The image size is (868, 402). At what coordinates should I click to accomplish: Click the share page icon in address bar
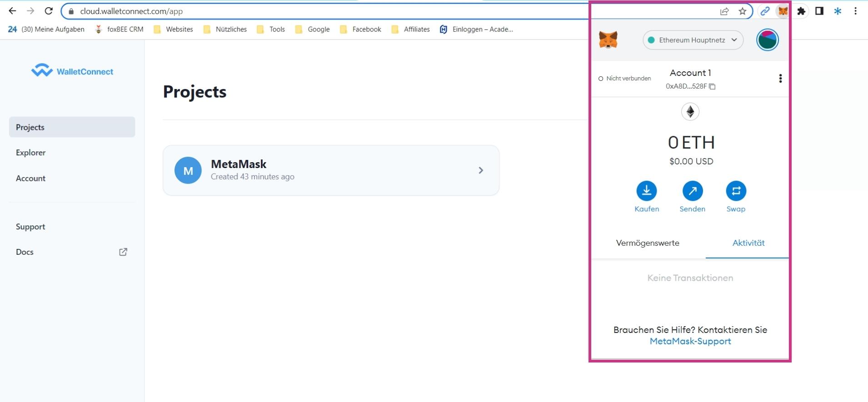coord(724,11)
